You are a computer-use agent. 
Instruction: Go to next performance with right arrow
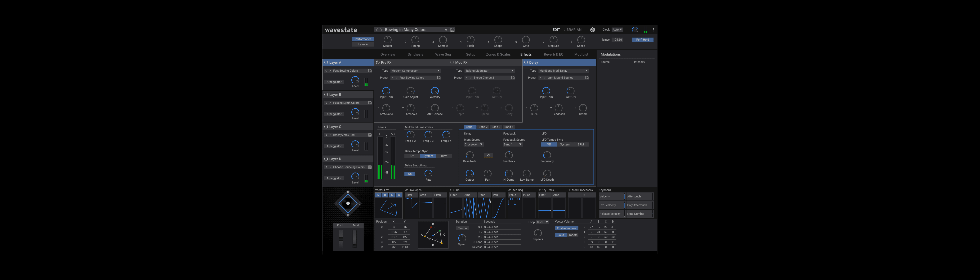[x=382, y=30]
